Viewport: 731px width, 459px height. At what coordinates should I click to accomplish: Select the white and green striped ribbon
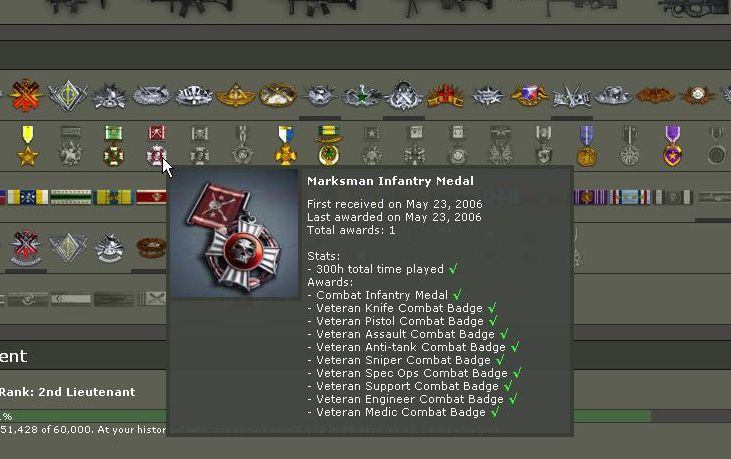tap(71, 197)
